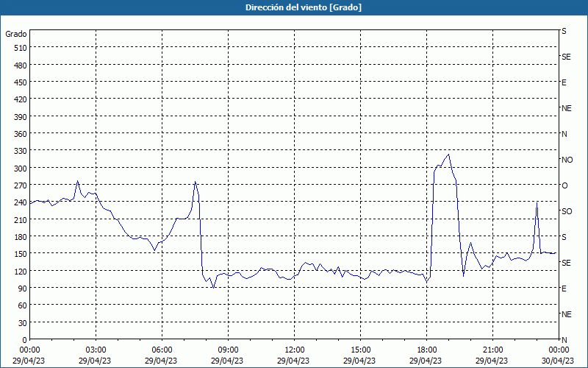Select the 390 value on the y-axis
The width and height of the screenshot is (588, 368).
[21, 117]
